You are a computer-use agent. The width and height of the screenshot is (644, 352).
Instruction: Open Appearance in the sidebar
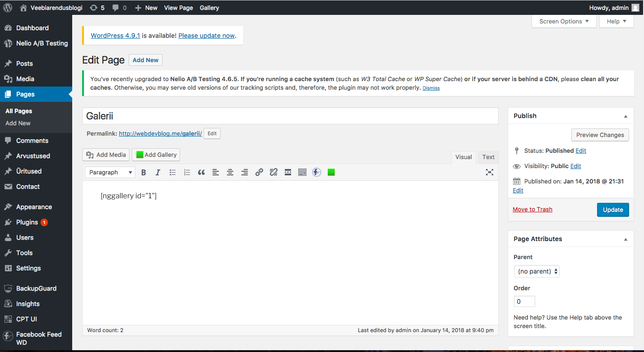[x=36, y=207]
